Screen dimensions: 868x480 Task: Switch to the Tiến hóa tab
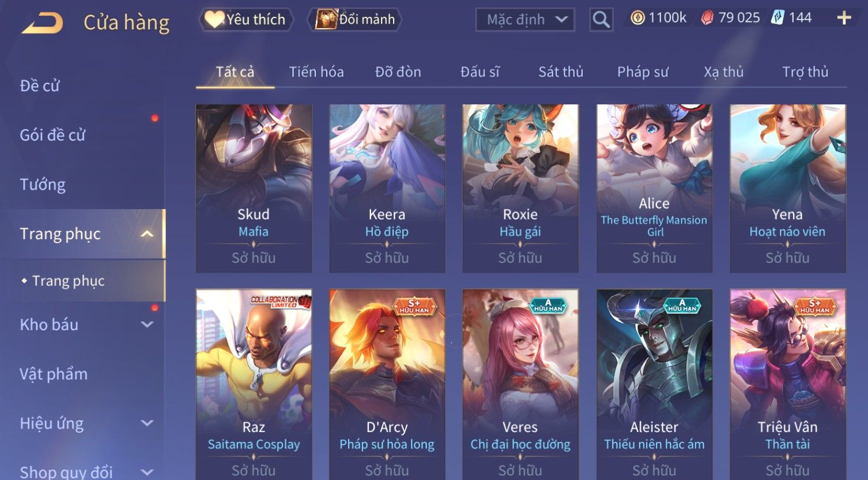point(316,72)
